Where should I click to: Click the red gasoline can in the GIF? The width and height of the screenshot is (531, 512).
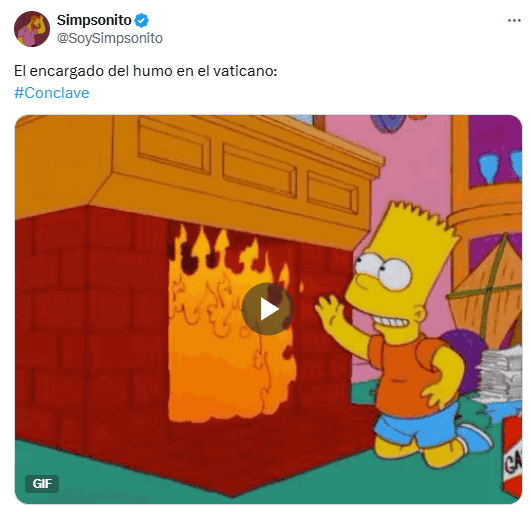click(512, 457)
